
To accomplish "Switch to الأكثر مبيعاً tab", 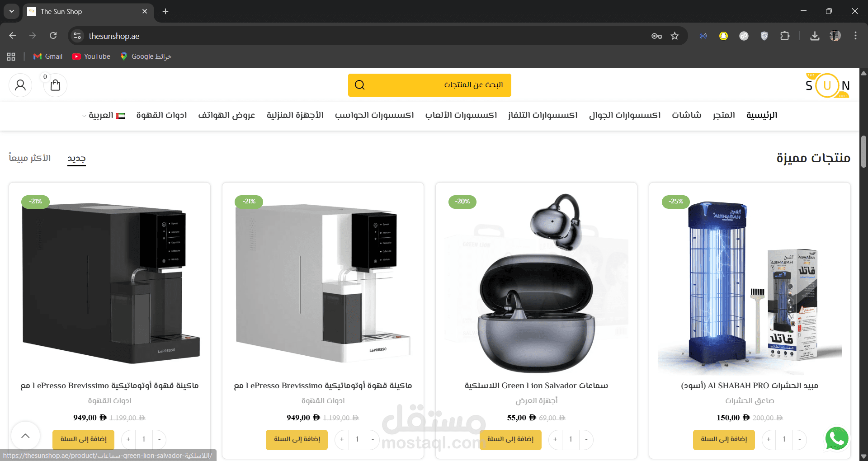I will [x=30, y=158].
